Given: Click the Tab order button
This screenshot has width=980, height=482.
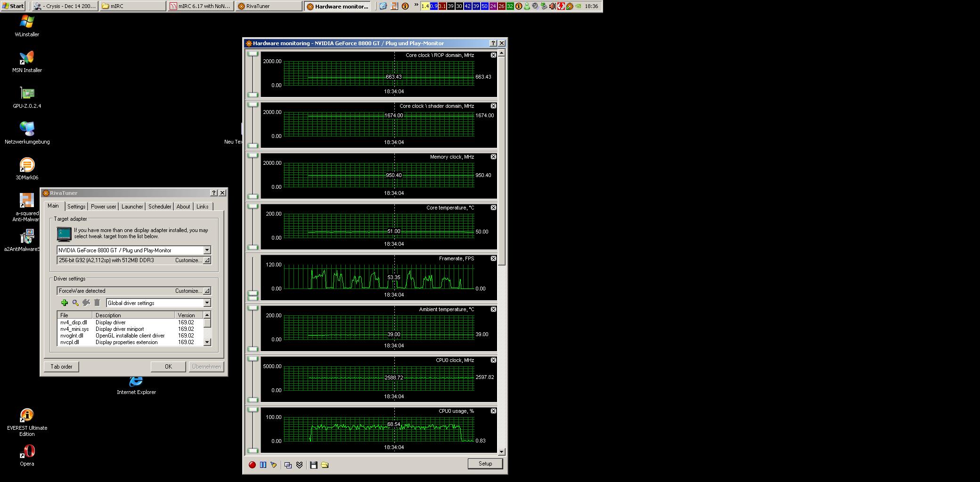Looking at the screenshot, I should click(x=61, y=367).
